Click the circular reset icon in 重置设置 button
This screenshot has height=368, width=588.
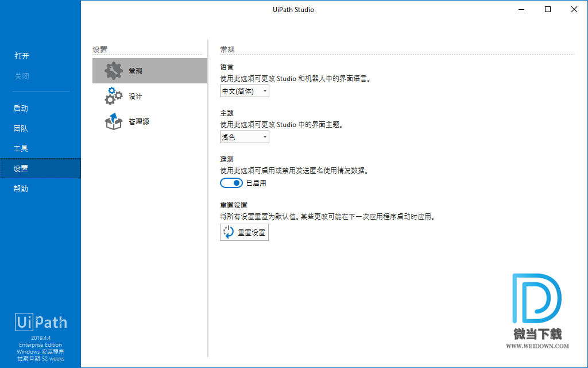229,232
